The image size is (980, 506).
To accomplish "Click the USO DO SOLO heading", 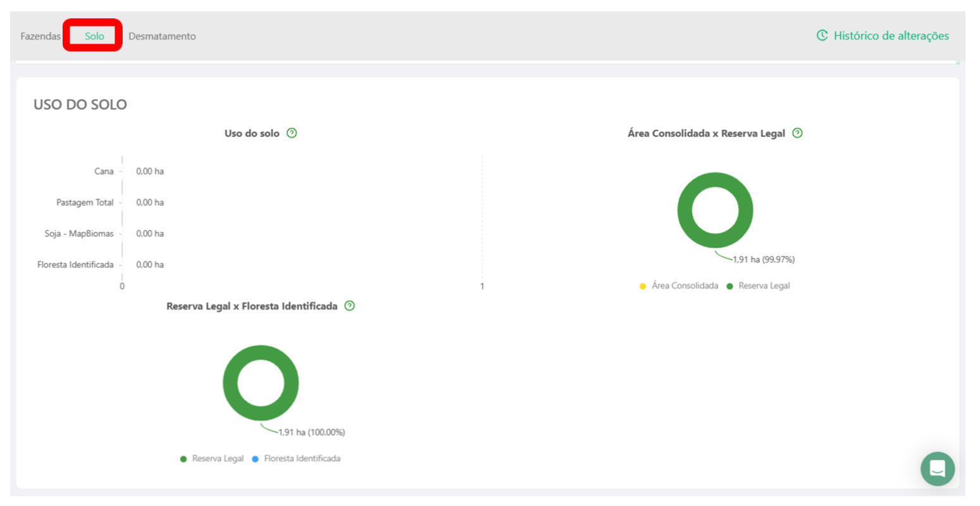I will click(x=80, y=105).
